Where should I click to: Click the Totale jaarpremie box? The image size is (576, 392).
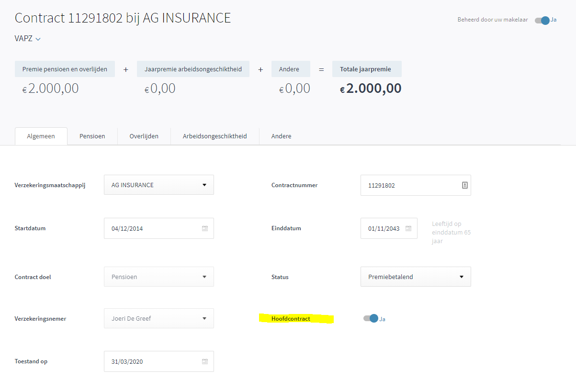366,69
